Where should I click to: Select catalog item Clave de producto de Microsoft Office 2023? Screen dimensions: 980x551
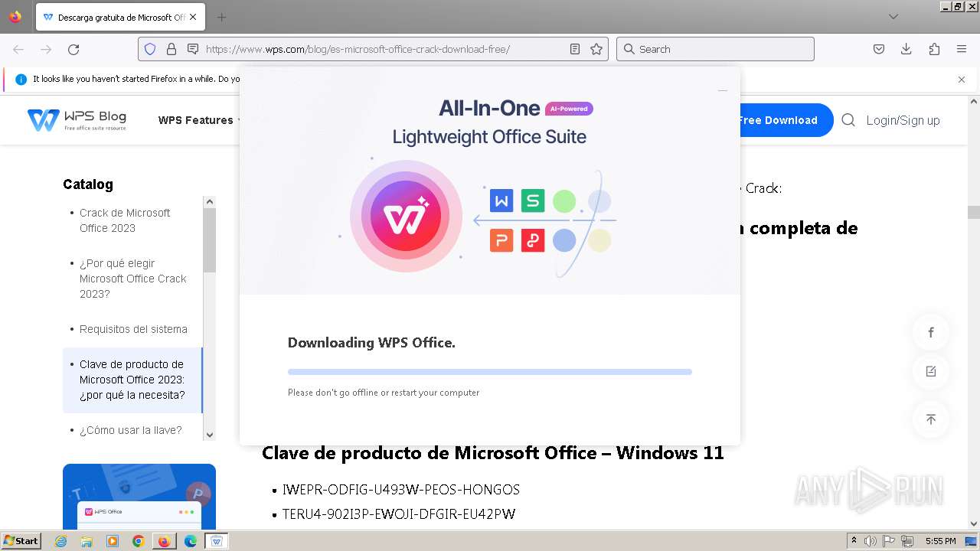[x=132, y=380]
